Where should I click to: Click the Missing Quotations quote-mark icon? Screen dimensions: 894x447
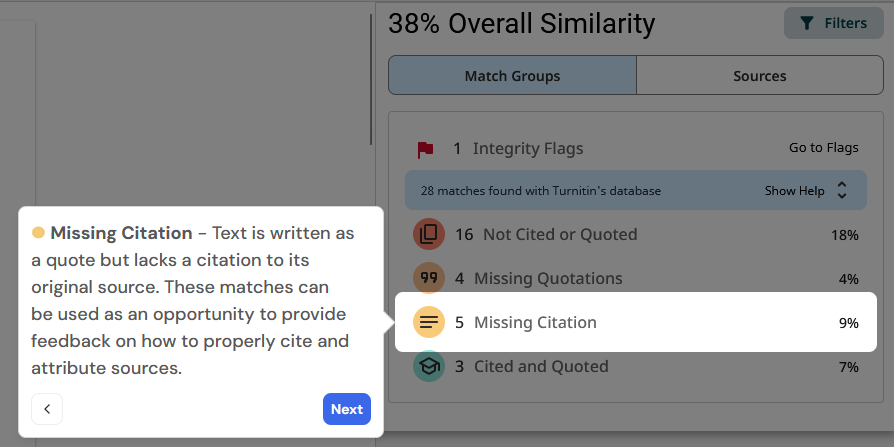[429, 279]
